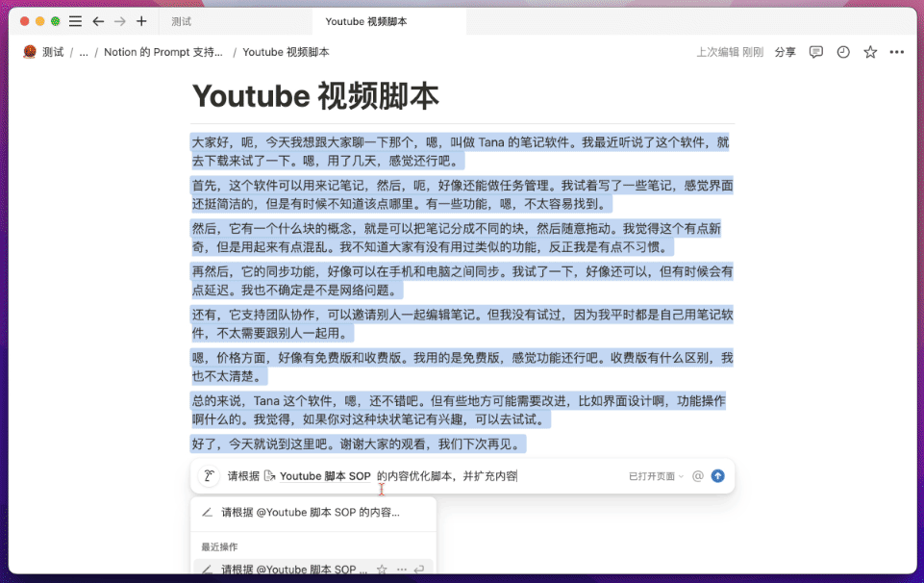View page history via clock icon
Screen dimensions: 924x583
click(x=843, y=52)
